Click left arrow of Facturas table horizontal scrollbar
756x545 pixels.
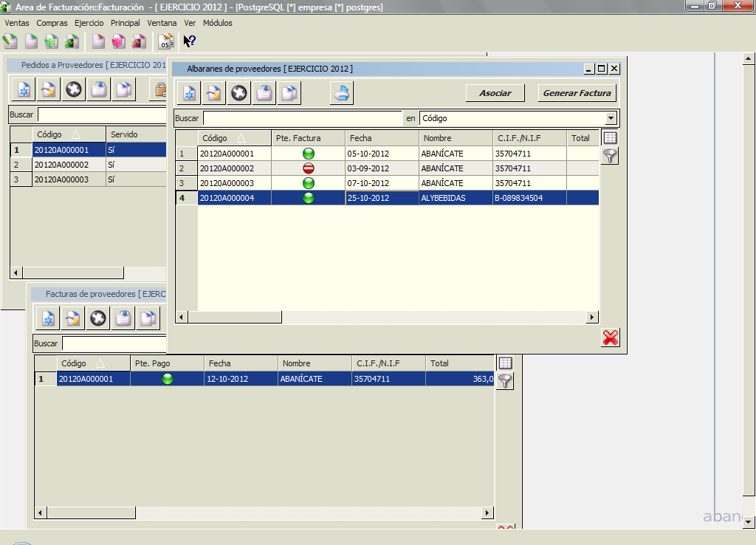(x=41, y=513)
